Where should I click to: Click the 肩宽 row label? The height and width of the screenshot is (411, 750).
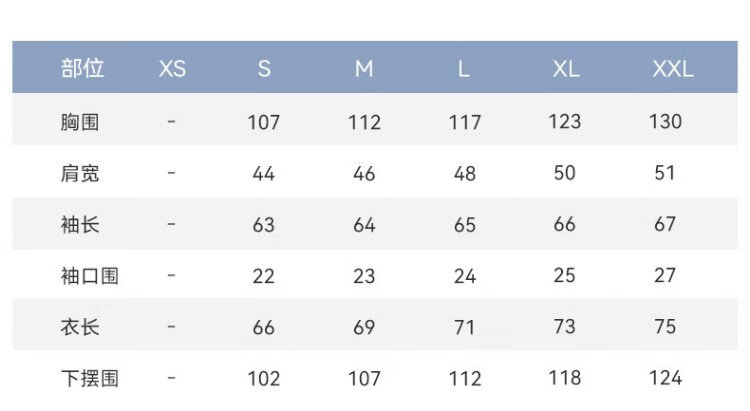tap(80, 173)
